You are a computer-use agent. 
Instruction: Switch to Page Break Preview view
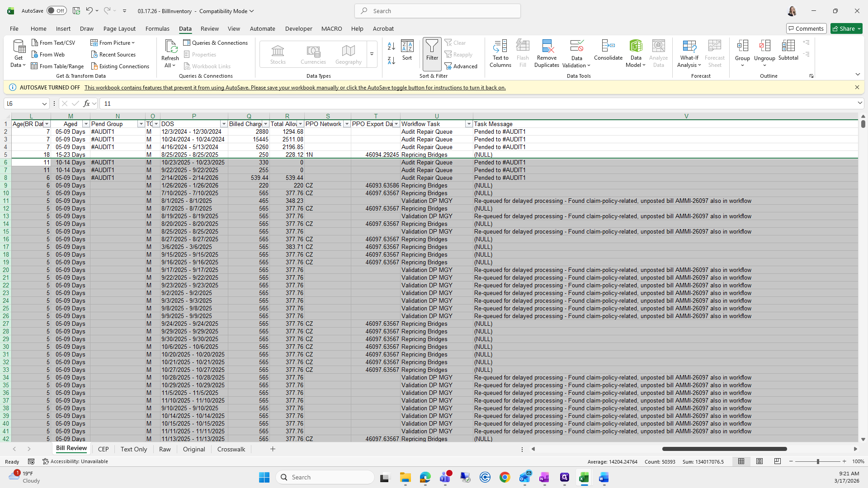pyautogui.click(x=778, y=461)
